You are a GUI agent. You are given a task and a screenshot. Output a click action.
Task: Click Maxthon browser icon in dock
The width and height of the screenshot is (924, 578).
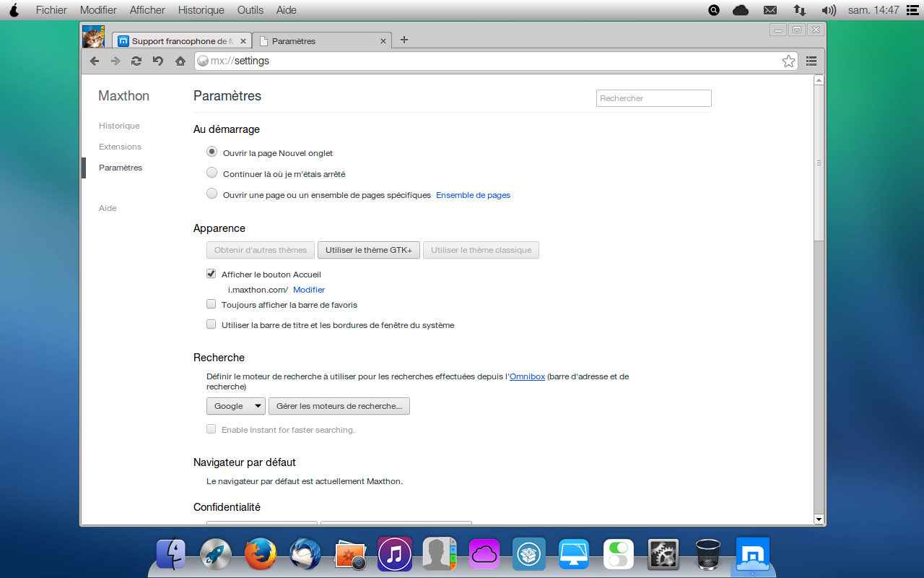click(753, 554)
